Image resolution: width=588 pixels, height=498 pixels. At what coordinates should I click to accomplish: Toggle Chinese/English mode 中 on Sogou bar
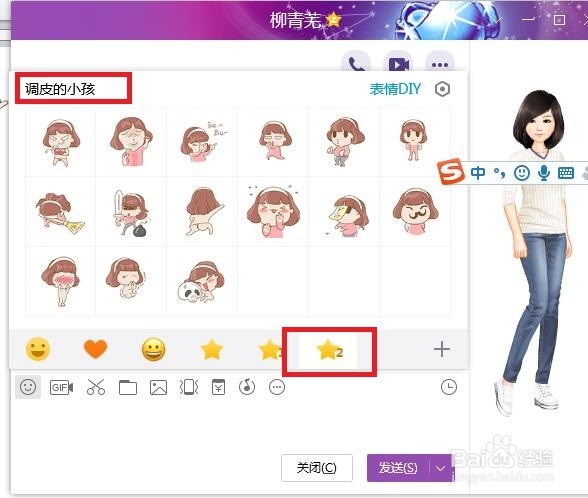478,173
